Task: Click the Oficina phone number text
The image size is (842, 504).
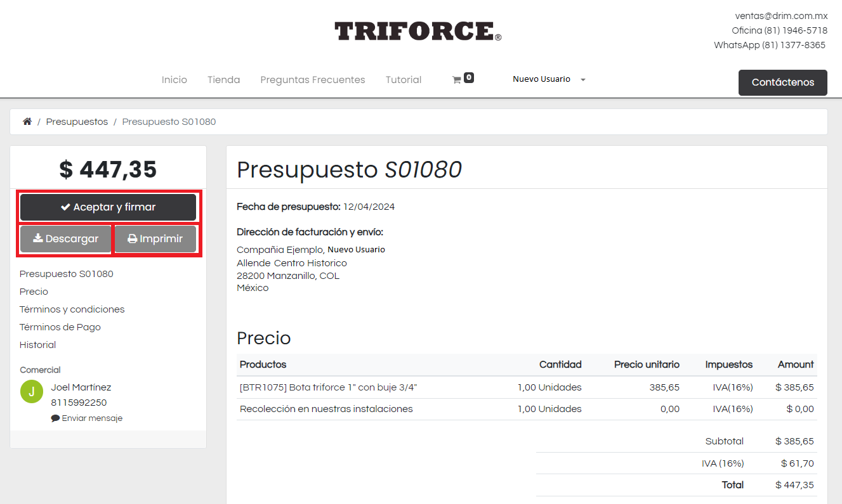Action: point(779,30)
